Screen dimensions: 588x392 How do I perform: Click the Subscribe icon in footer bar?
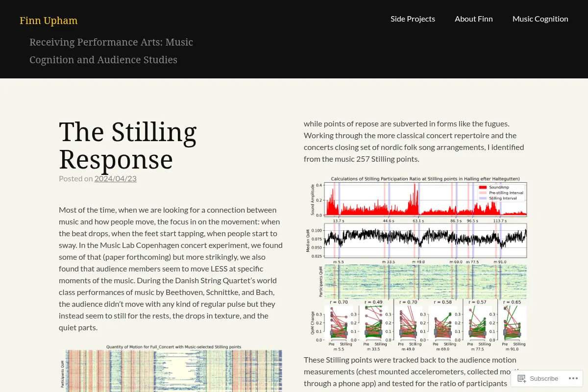(522, 378)
